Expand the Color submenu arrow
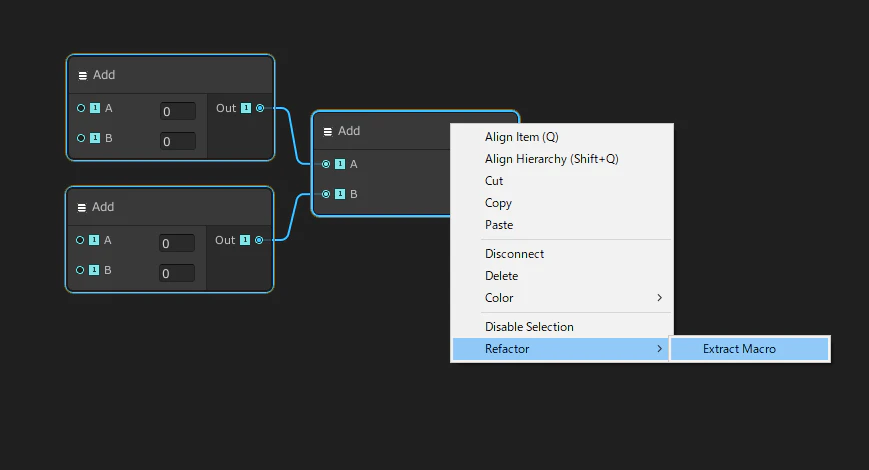Screen dimensions: 869x470 tap(659, 298)
